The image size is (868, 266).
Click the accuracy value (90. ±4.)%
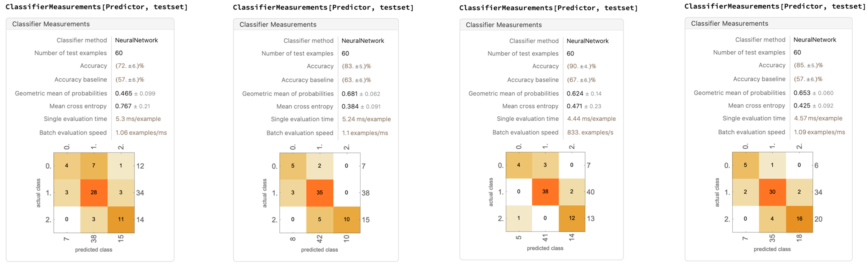[x=581, y=66]
